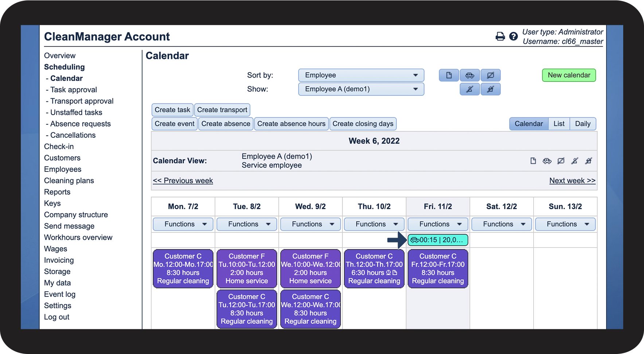The image size is (644, 354).
Task: Open Absence requests in the sidebar
Action: [81, 124]
